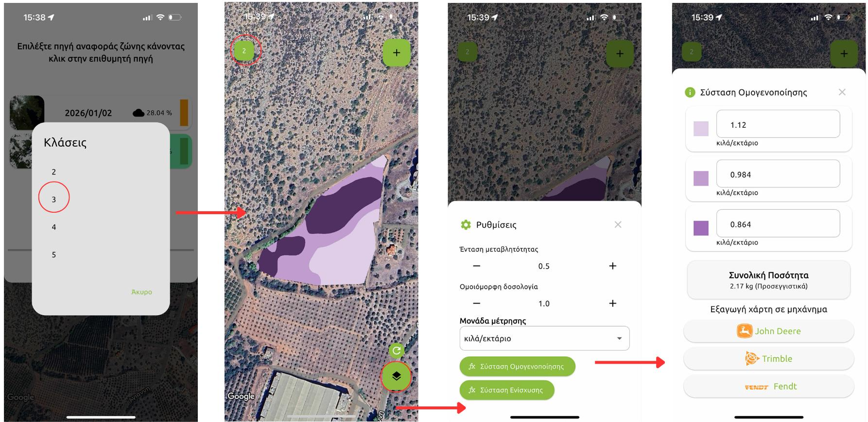
Task: Click the Σύσταση Ενίσχυσης button
Action: tap(507, 390)
